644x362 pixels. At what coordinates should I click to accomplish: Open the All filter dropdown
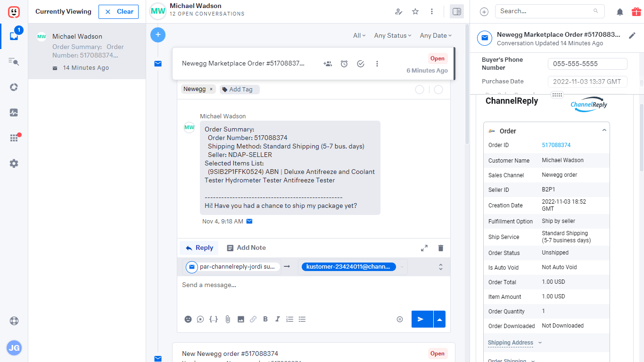pyautogui.click(x=359, y=35)
